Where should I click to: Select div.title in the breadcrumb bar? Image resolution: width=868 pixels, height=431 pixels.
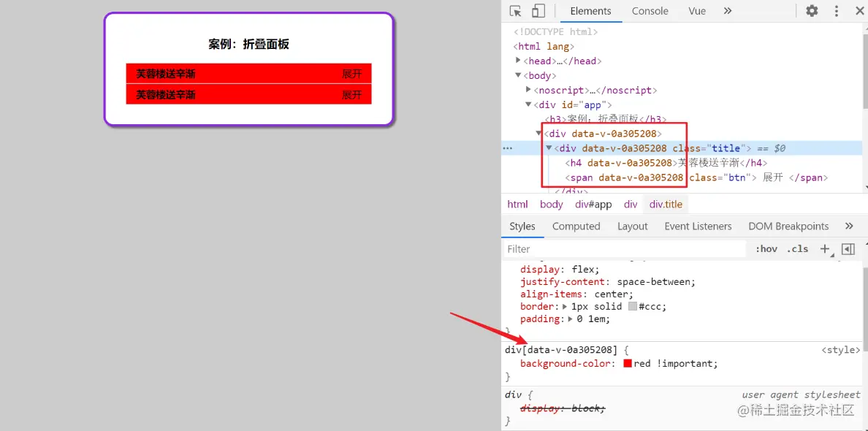pyautogui.click(x=666, y=204)
